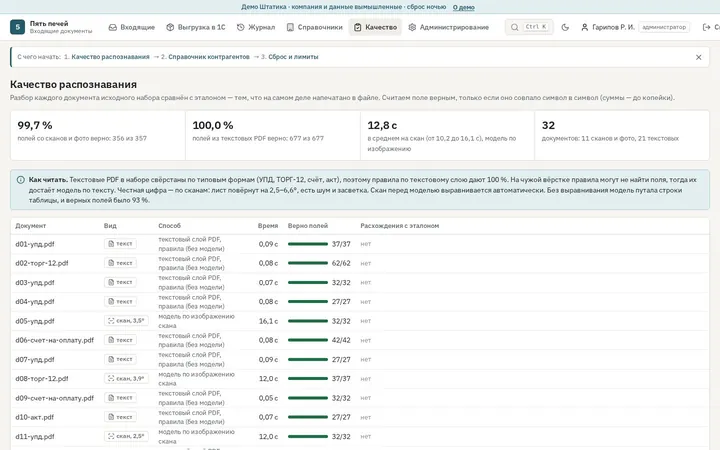This screenshot has height=450, width=720.
Task: Go to the Журнал tab
Action: [x=256, y=27]
